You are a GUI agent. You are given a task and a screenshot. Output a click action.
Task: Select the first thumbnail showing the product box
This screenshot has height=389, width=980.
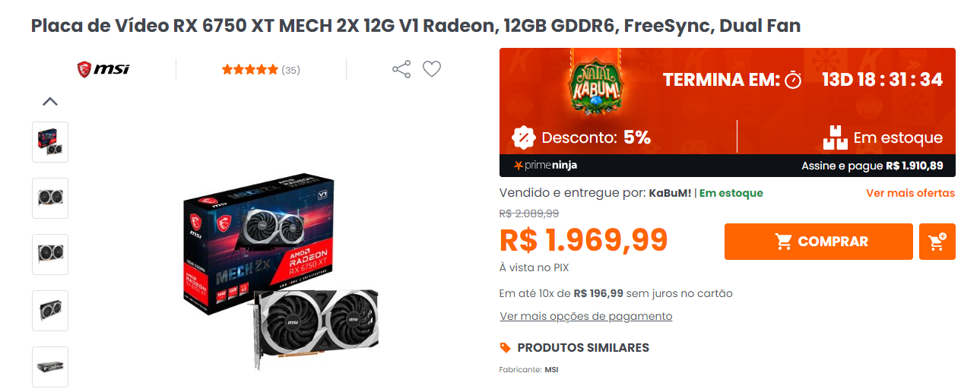(x=50, y=142)
